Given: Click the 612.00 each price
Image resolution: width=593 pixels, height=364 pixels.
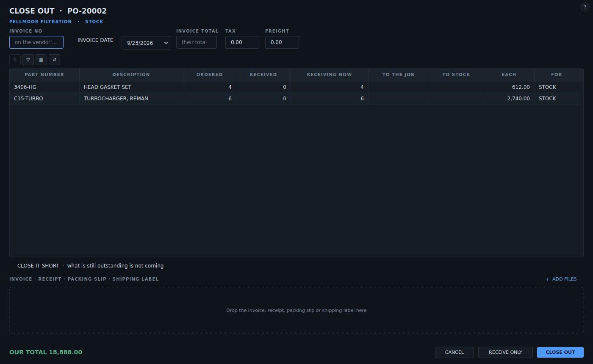Looking at the screenshot, I should point(509,87).
